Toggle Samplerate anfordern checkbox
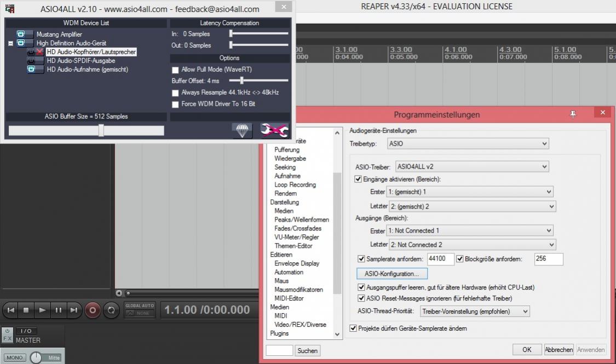 point(361,259)
